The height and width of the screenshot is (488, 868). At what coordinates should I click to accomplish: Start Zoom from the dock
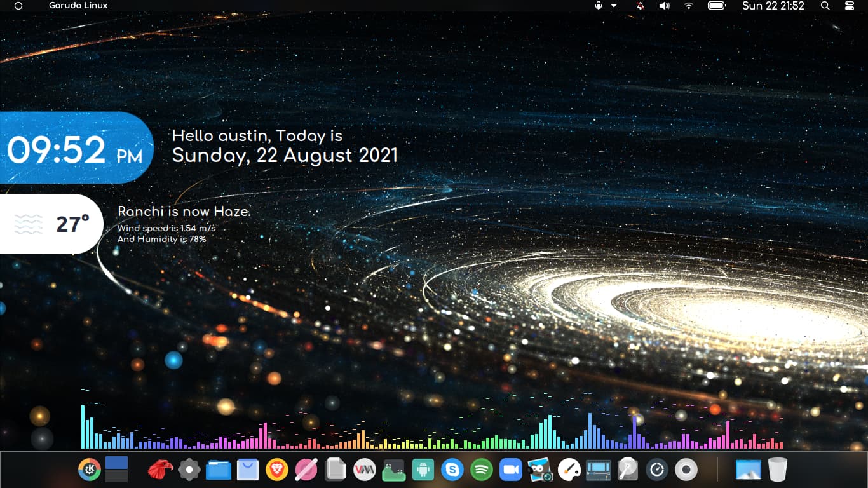[510, 470]
